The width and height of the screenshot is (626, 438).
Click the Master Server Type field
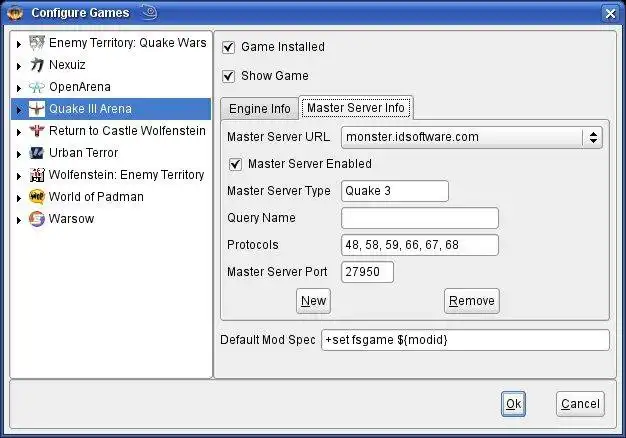(395, 191)
